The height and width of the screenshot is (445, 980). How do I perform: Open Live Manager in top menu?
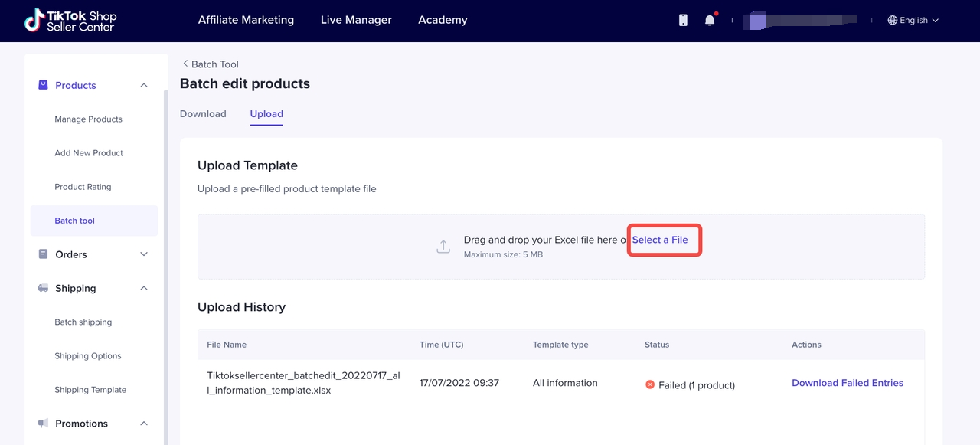pyautogui.click(x=356, y=20)
